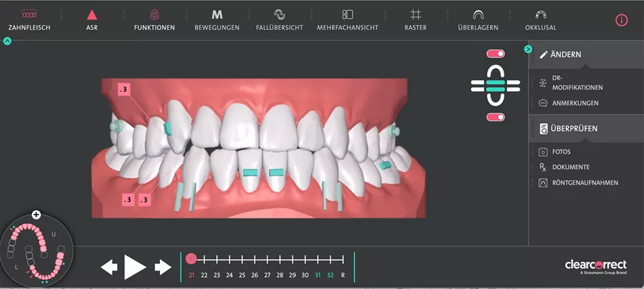Switch to the Okklusal view
644x289 pixels.
(540, 15)
